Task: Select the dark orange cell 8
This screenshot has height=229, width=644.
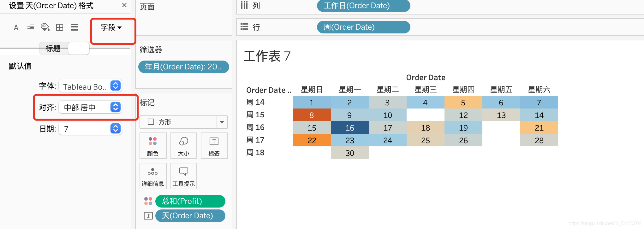Action: [312, 115]
